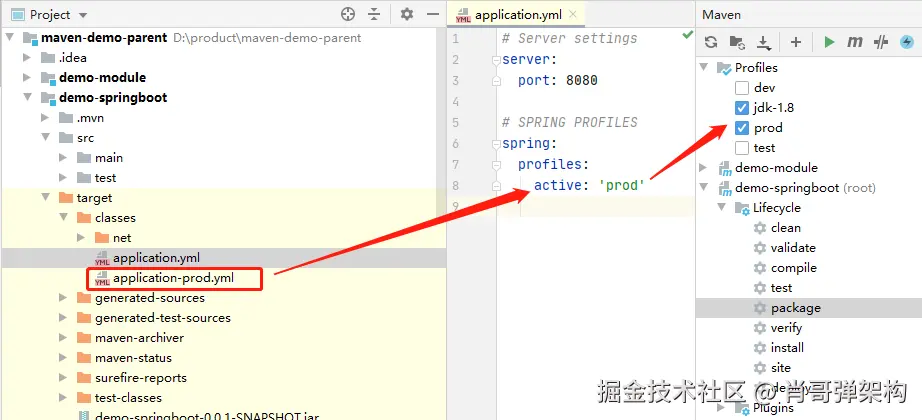The height and width of the screenshot is (420, 922).
Task: Select the generated-test-sources folder
Action: coord(163,318)
